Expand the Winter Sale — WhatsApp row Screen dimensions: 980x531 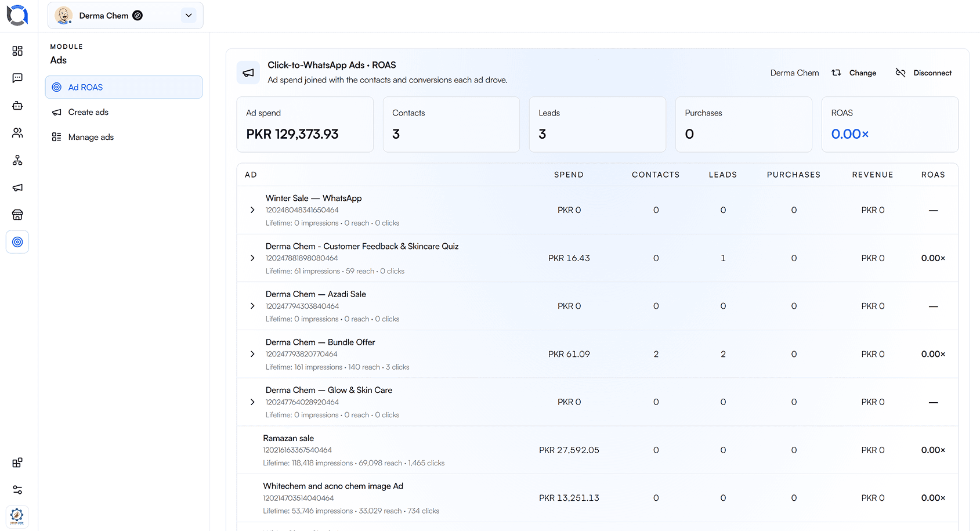252,210
